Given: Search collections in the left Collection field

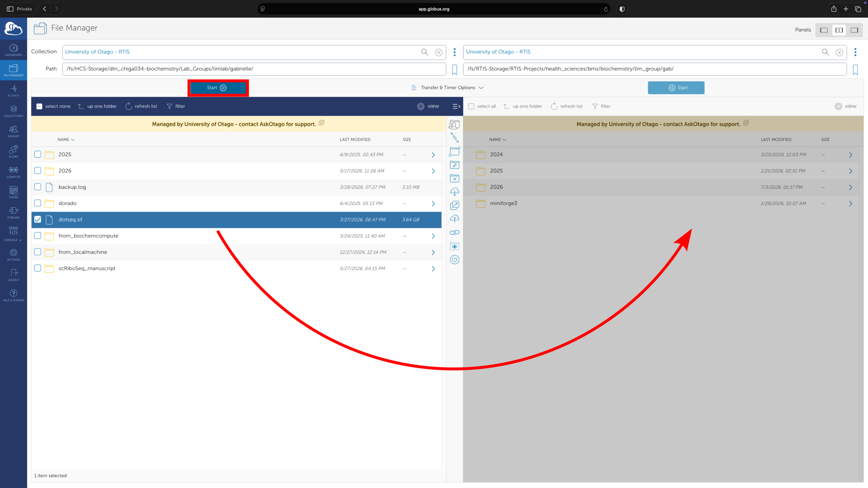Looking at the screenshot, I should 425,52.
